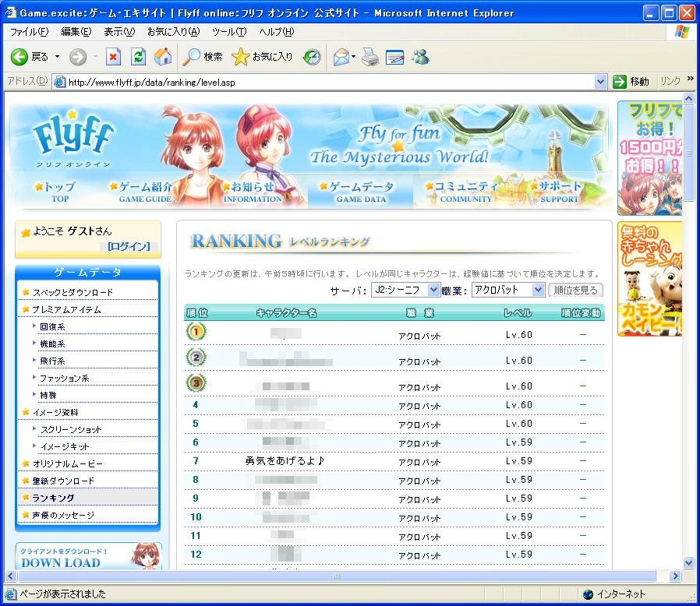Click the rank 2 silver medal icon
This screenshot has width=700, height=606.
(x=196, y=358)
